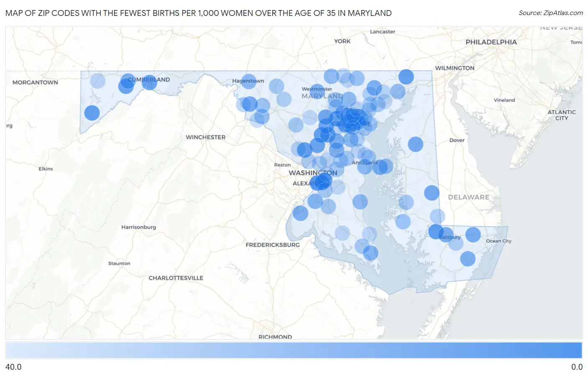Click the map title heading text
This screenshot has height=376, width=588.
(199, 13)
